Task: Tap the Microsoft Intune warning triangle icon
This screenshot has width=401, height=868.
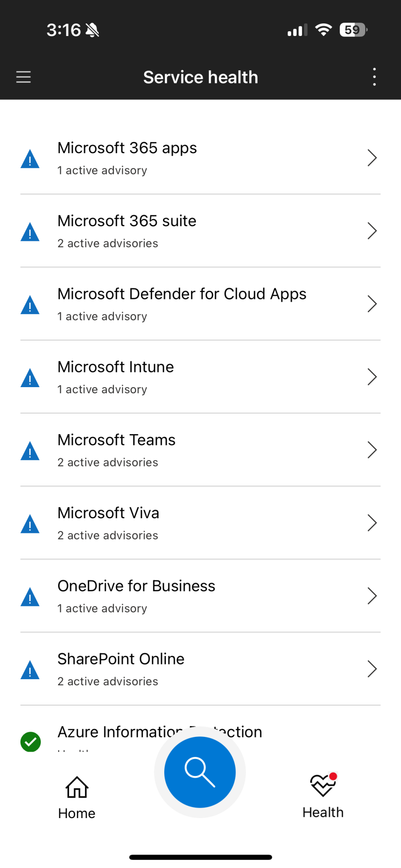Action: [30, 378]
